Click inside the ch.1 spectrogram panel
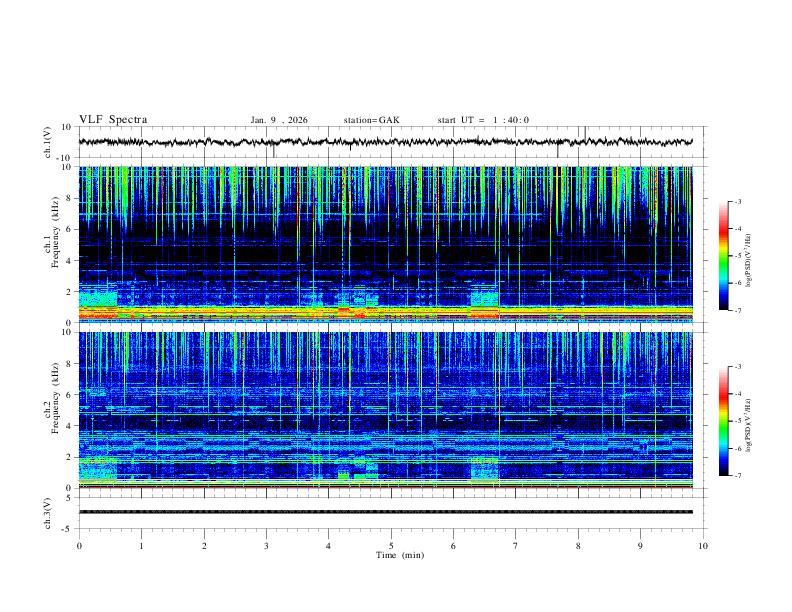Viewport: 792px width, 612px height. click(385, 244)
